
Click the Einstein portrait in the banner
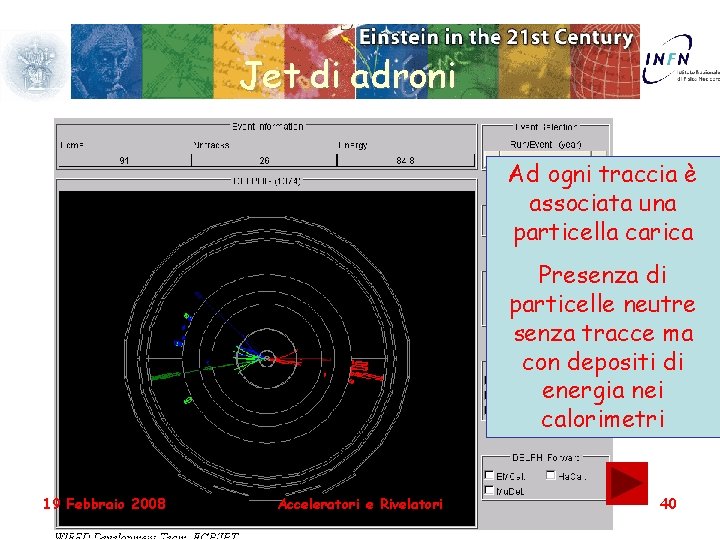[106, 62]
